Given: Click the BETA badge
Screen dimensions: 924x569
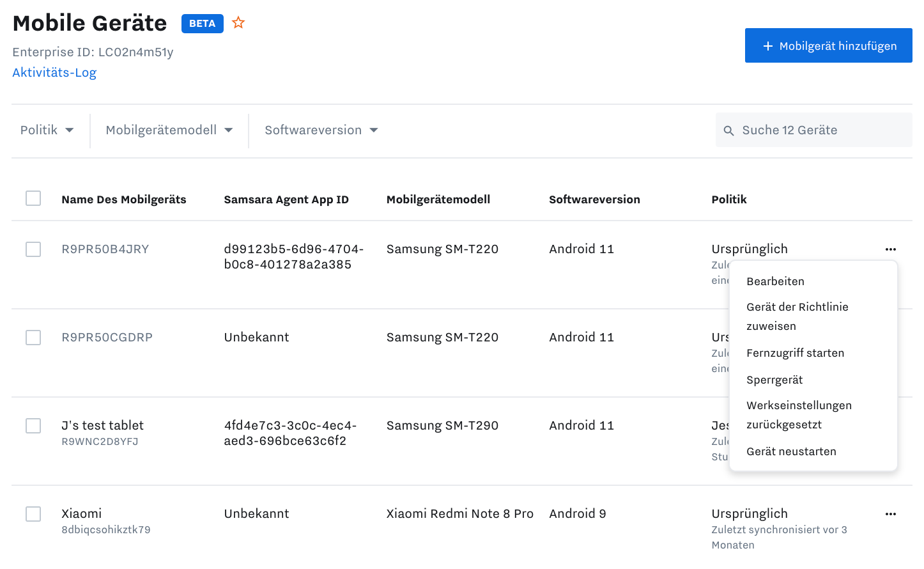Looking at the screenshot, I should click(x=203, y=24).
